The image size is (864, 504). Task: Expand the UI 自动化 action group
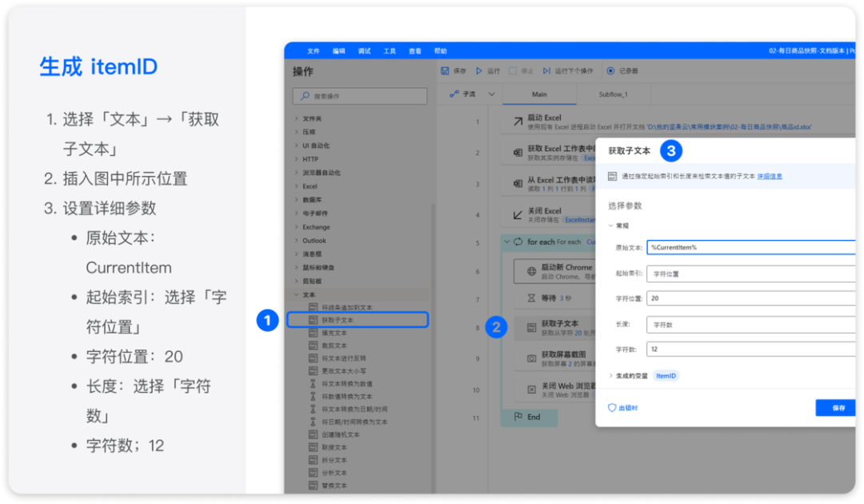[x=297, y=146]
